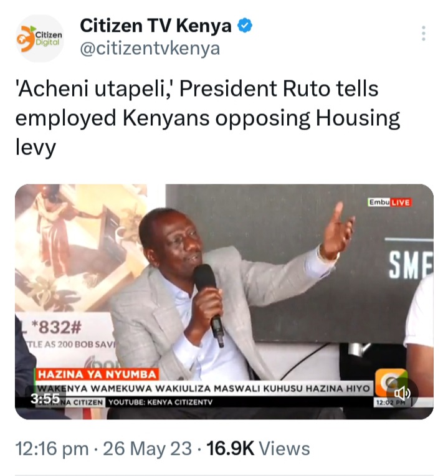Click the Embu LIVE badge in video
The width and height of the screenshot is (448, 476).
(389, 202)
